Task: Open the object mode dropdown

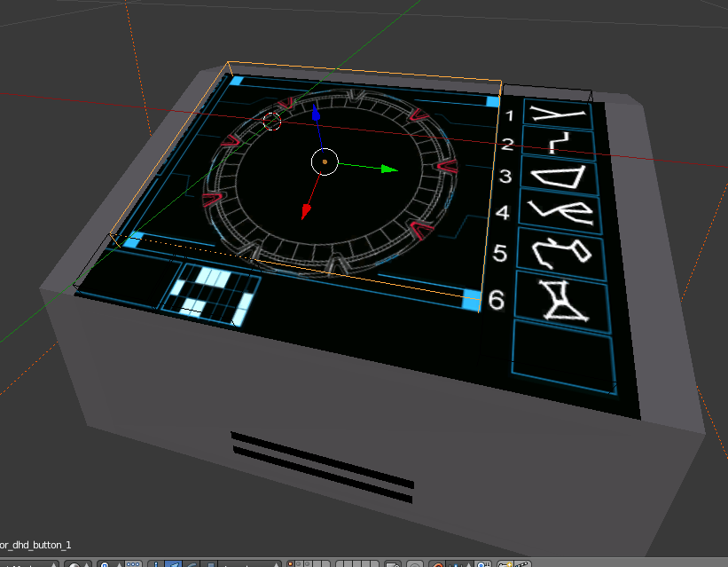Action: click(27, 564)
